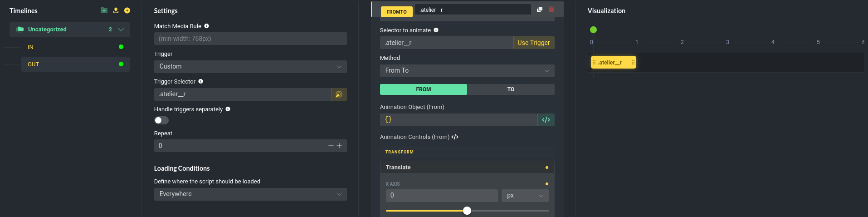This screenshot has height=217, width=868.
Task: Create a new timeline with the yellow plus icon
Action: [127, 10]
